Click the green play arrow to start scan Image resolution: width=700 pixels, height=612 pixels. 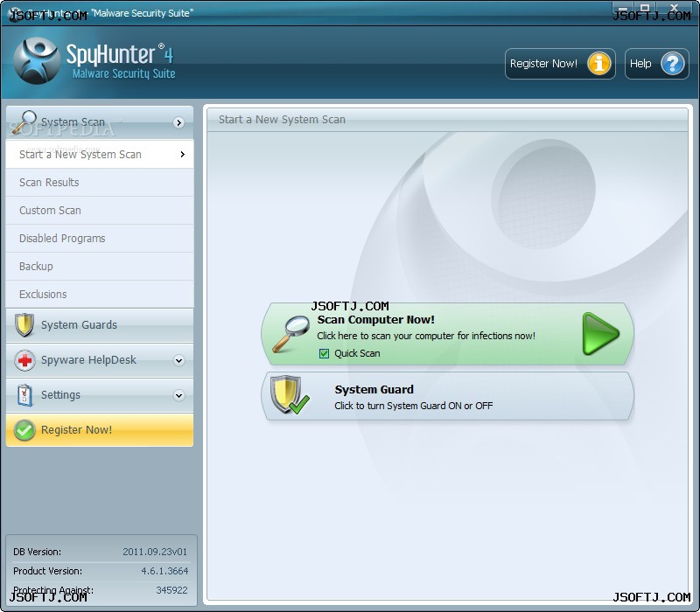tap(601, 334)
